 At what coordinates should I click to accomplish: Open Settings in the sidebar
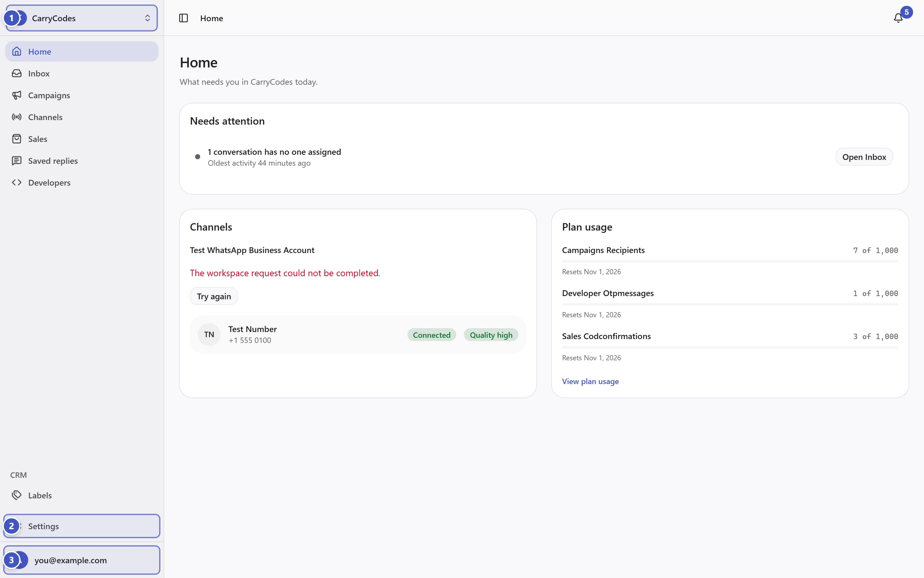[x=82, y=526]
